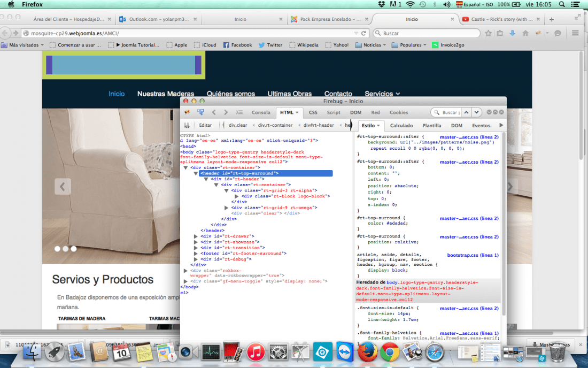Bookmark this page with the star icon
This screenshot has height=368, width=588.
pyautogui.click(x=488, y=33)
